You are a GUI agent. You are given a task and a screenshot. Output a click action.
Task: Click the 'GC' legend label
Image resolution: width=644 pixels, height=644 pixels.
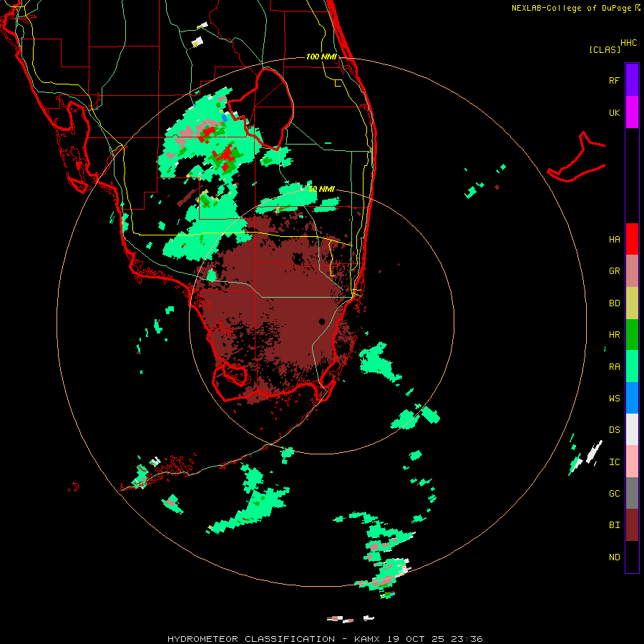click(614, 494)
